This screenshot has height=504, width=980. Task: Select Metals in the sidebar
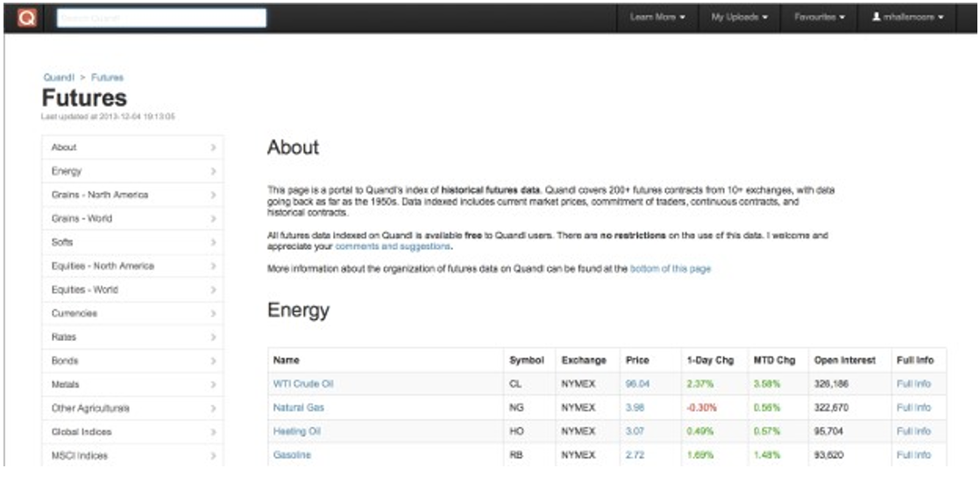132,385
